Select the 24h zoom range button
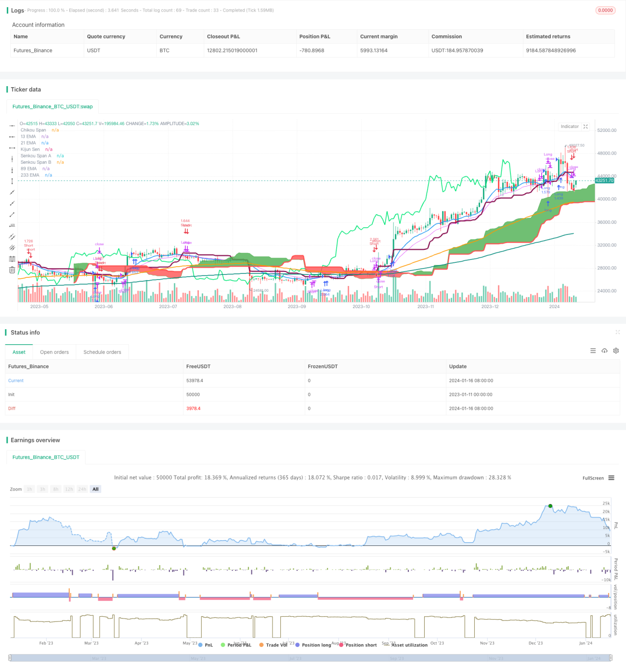 click(82, 489)
